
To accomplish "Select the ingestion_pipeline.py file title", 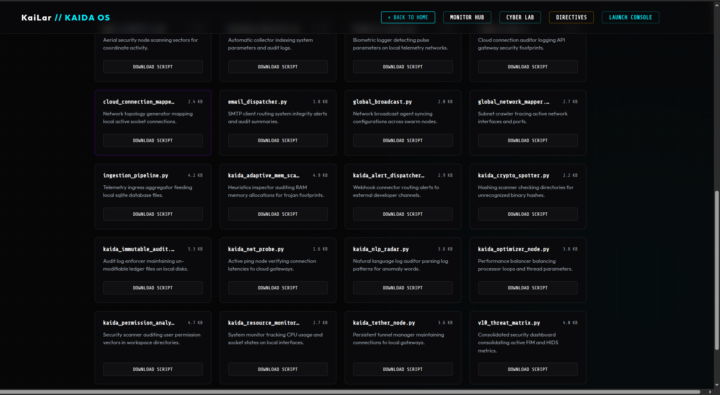I will tap(135, 175).
